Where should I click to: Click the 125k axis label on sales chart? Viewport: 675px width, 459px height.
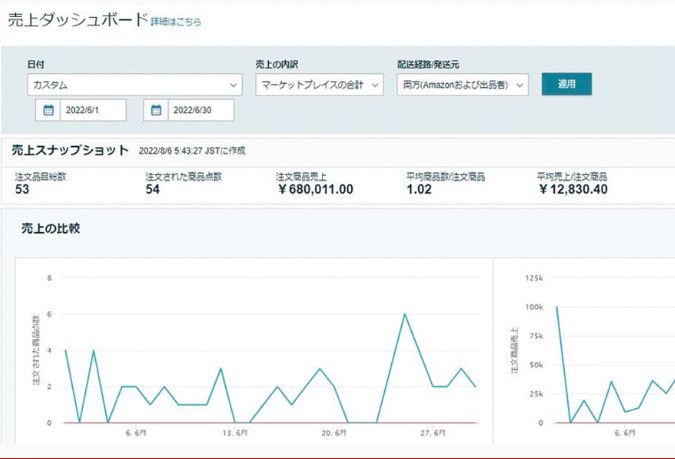click(x=534, y=278)
